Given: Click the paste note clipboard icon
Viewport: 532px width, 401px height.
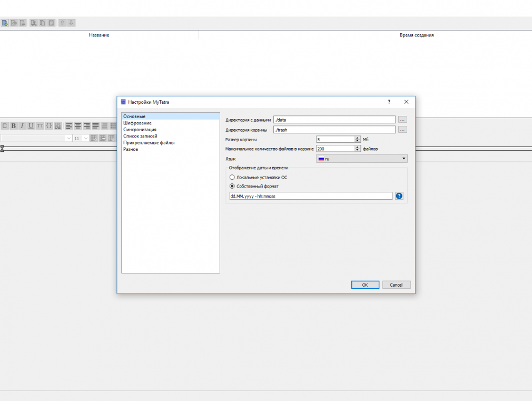Looking at the screenshot, I should [x=51, y=23].
